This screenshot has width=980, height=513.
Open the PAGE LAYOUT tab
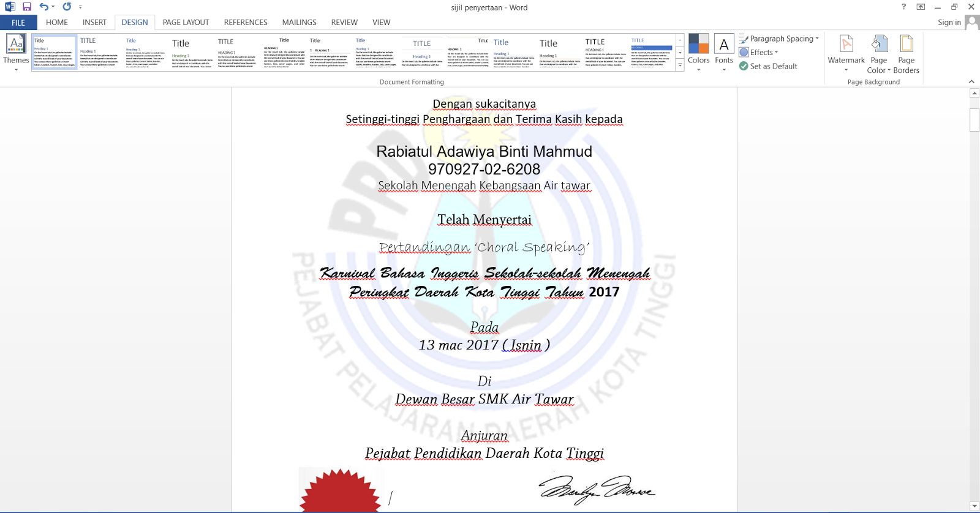click(186, 23)
